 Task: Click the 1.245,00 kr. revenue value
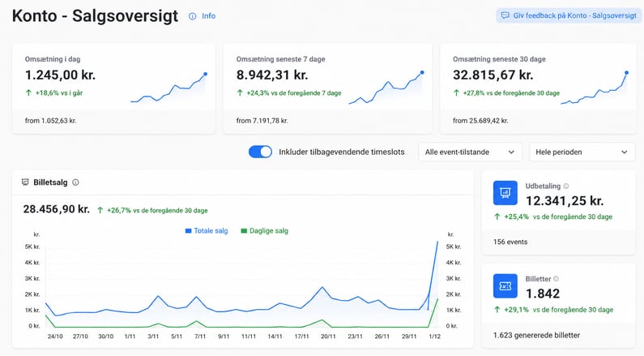[60, 75]
